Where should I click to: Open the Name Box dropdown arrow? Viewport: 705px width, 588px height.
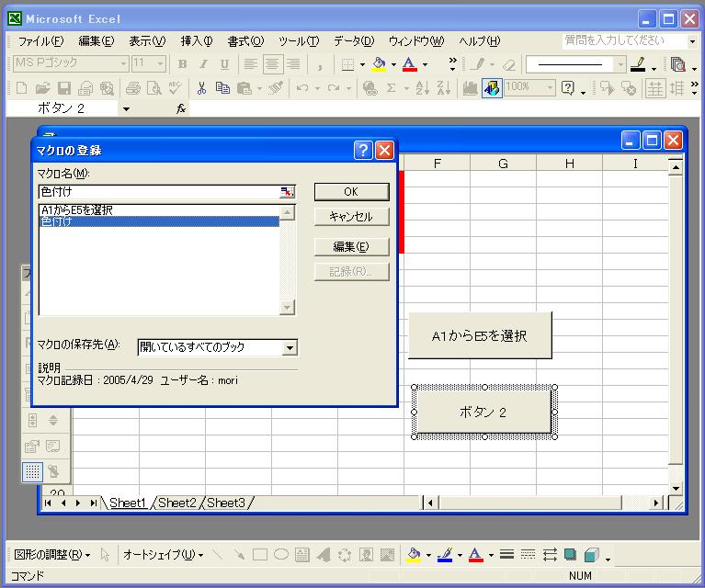126,108
